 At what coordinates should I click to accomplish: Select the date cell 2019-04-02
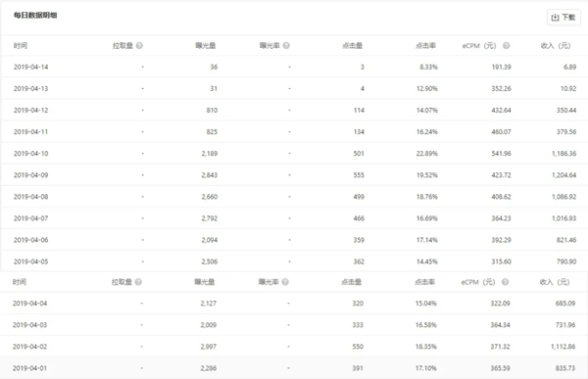(29, 347)
